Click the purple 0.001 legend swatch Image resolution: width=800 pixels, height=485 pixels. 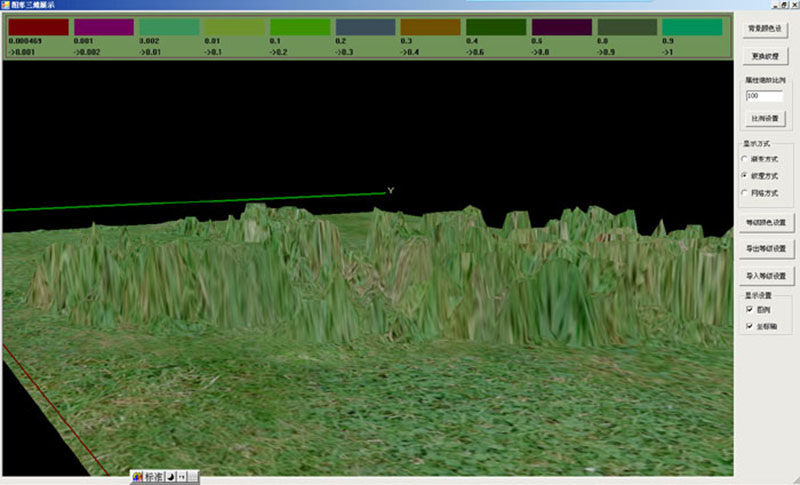pyautogui.click(x=103, y=27)
